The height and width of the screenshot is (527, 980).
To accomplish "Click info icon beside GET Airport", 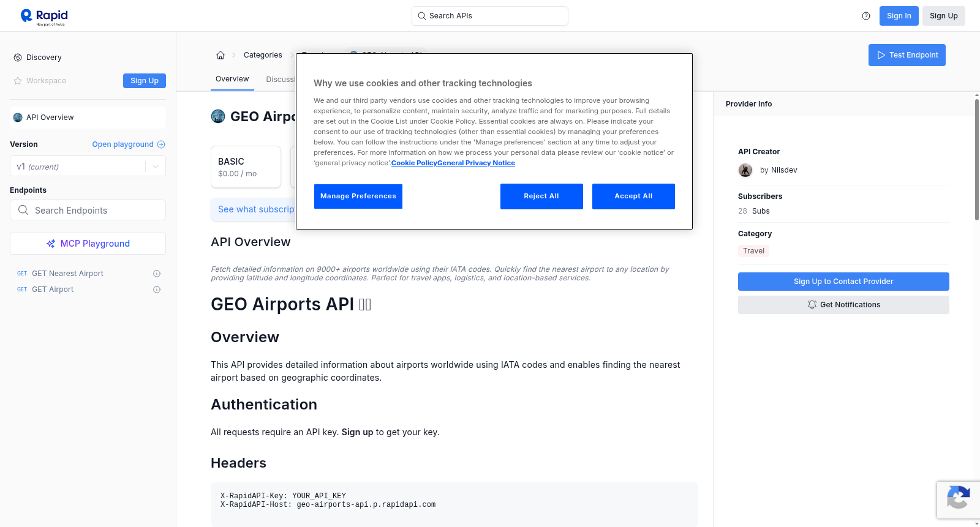I will (x=157, y=290).
